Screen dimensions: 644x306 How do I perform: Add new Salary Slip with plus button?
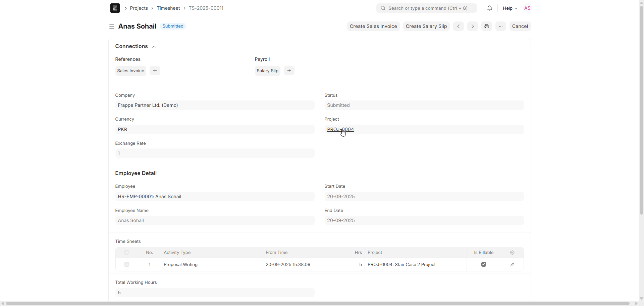[x=289, y=71]
